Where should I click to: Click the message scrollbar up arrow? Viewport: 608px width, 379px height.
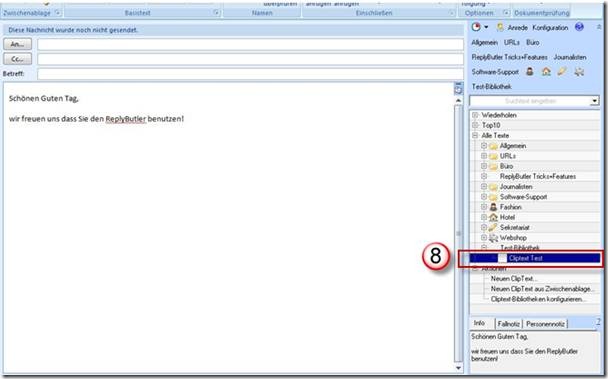458,100
